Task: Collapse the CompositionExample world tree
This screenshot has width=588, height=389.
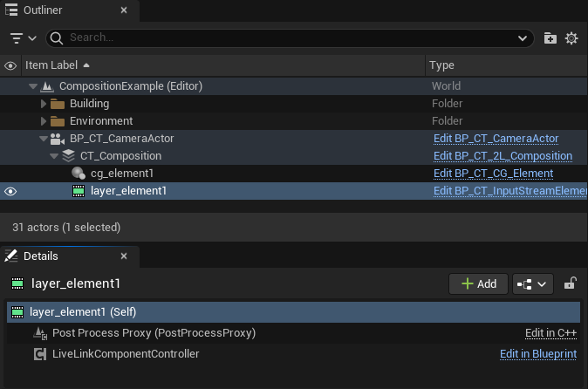Action: coord(33,86)
